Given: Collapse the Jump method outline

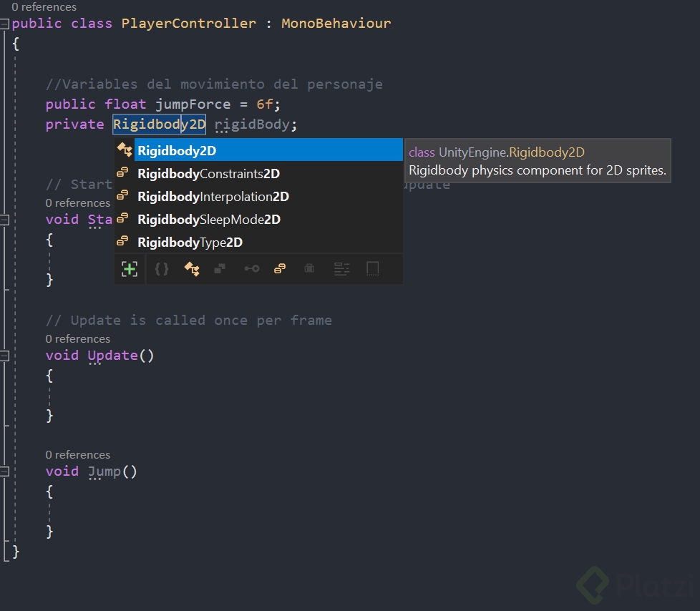Looking at the screenshot, I should [x=4, y=471].
